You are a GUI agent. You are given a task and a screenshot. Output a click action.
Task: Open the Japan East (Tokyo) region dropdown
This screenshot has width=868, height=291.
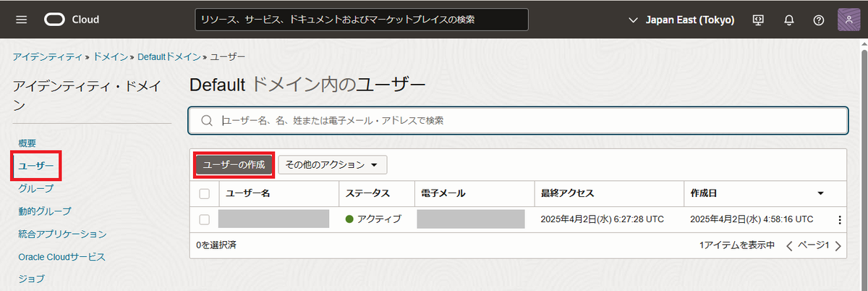coord(681,20)
